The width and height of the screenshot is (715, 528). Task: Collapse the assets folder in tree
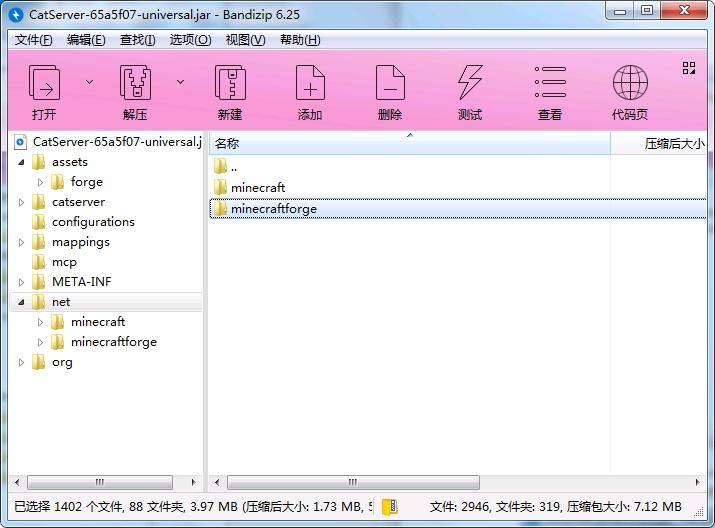(x=21, y=162)
